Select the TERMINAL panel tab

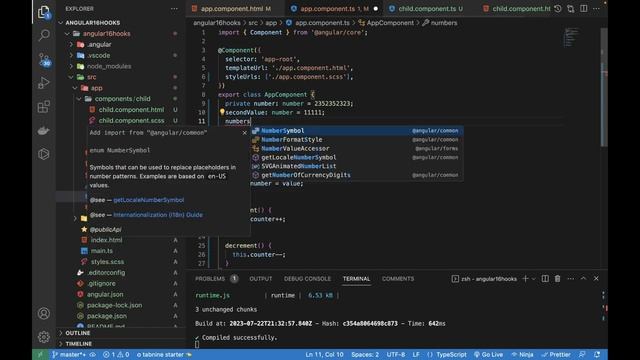356,279
